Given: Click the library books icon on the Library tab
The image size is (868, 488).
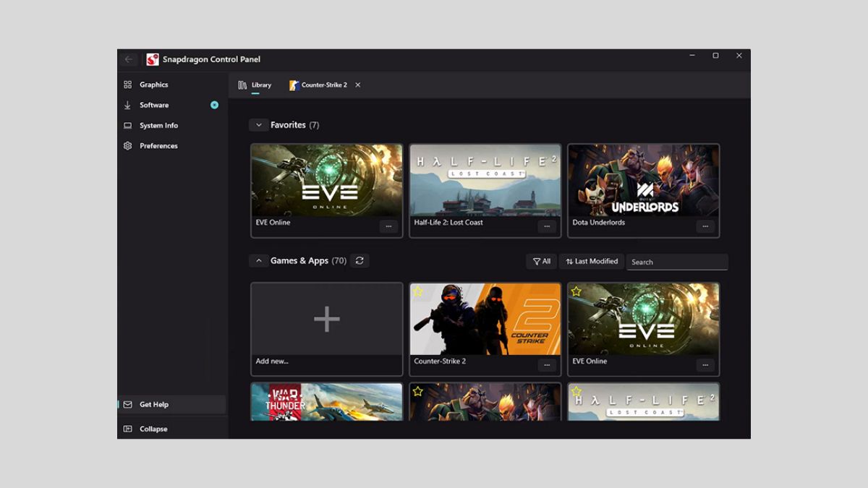Looking at the screenshot, I should coord(243,85).
